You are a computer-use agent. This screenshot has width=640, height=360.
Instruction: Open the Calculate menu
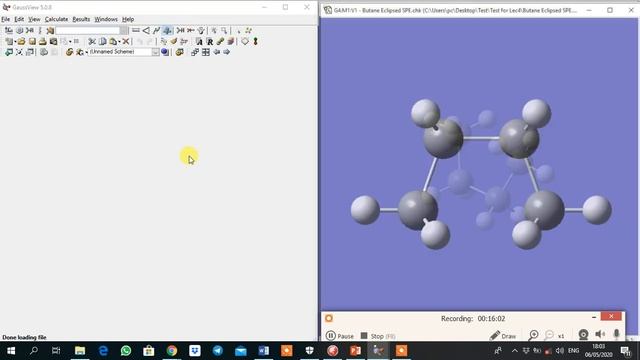pos(56,19)
